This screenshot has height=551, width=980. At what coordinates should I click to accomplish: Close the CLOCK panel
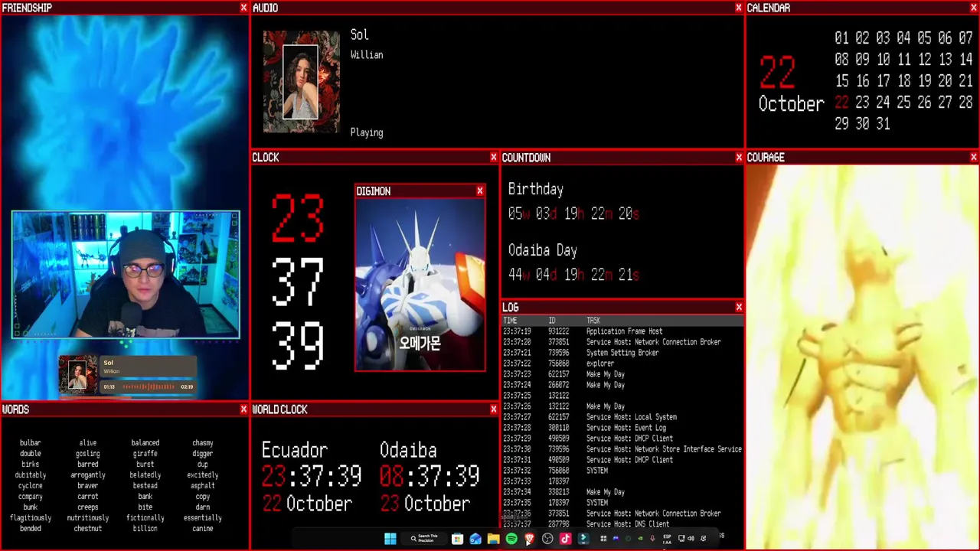(x=494, y=158)
